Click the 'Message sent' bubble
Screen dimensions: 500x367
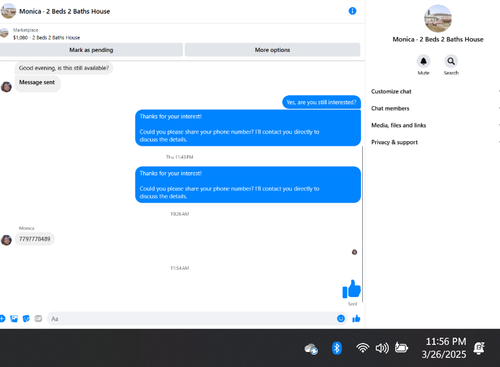click(37, 83)
